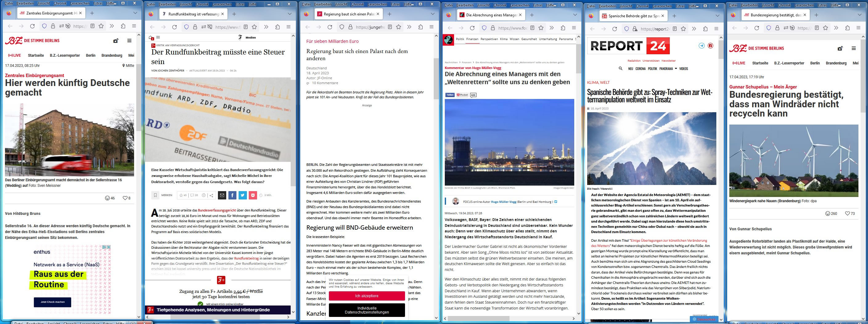Reload the Report24 Spanische Behörde window
Viewport: 868px width, 324px height.
pyautogui.click(x=615, y=29)
